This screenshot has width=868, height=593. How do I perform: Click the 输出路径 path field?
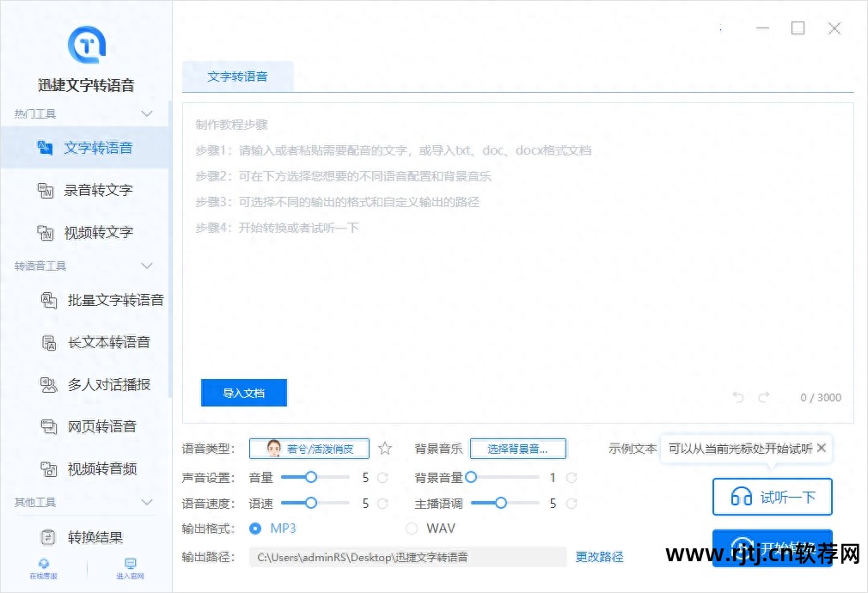(x=408, y=556)
